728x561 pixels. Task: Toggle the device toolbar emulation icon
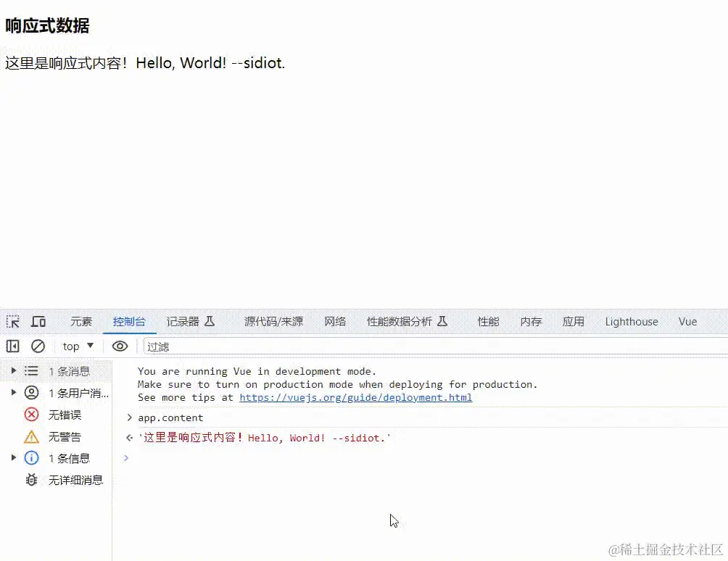(x=38, y=321)
